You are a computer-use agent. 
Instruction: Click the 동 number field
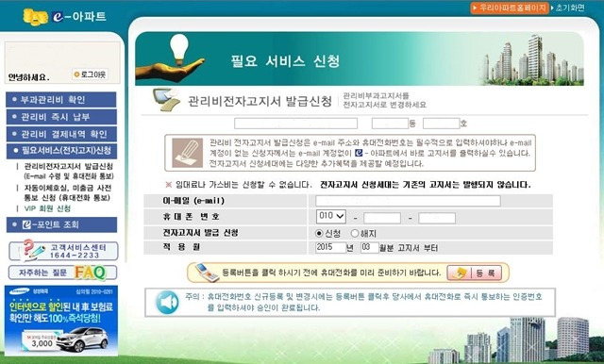(x=390, y=124)
